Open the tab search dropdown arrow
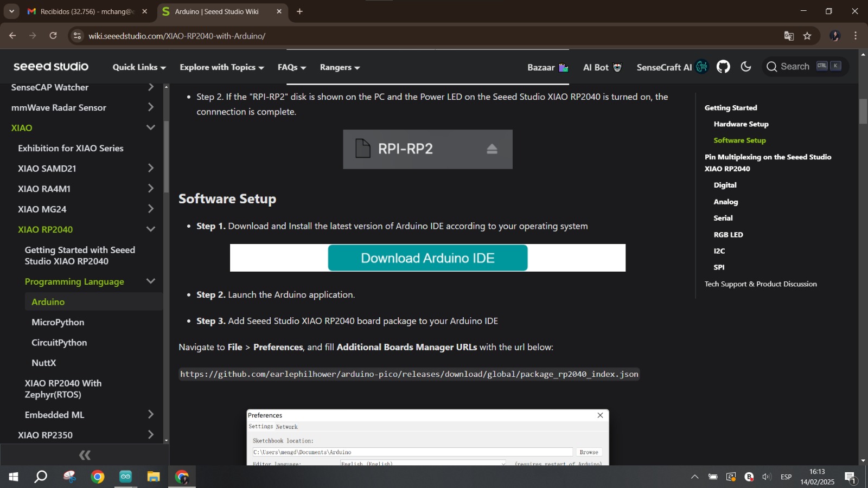Viewport: 868px width, 488px height. coord(11,11)
